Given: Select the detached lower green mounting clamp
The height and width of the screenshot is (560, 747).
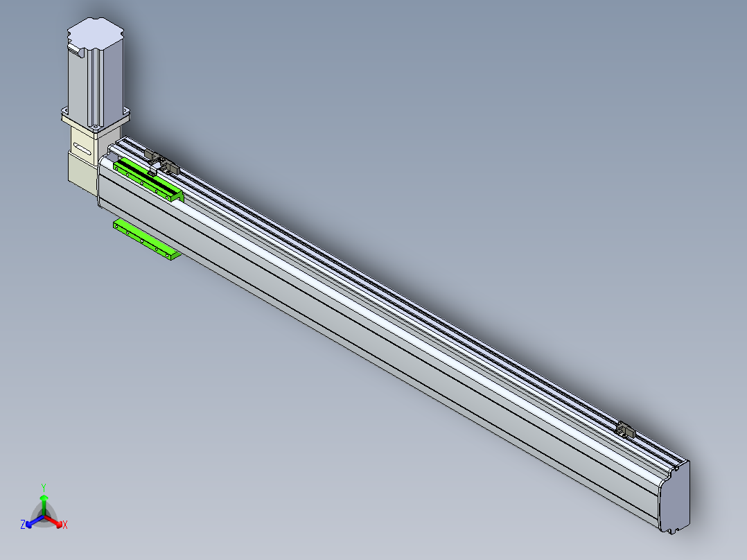Looking at the screenshot, I should [x=147, y=240].
